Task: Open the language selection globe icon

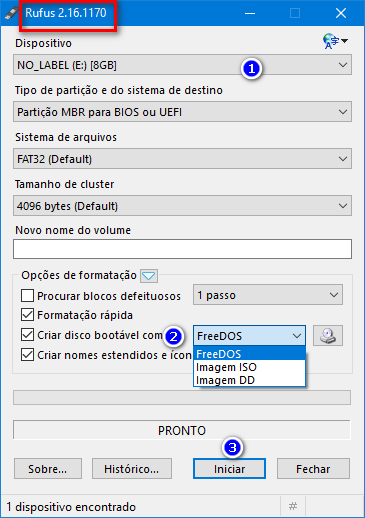Action: tap(335, 41)
